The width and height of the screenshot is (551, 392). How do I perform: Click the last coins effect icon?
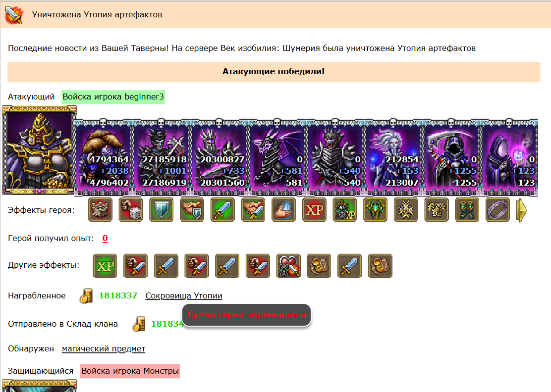380,266
